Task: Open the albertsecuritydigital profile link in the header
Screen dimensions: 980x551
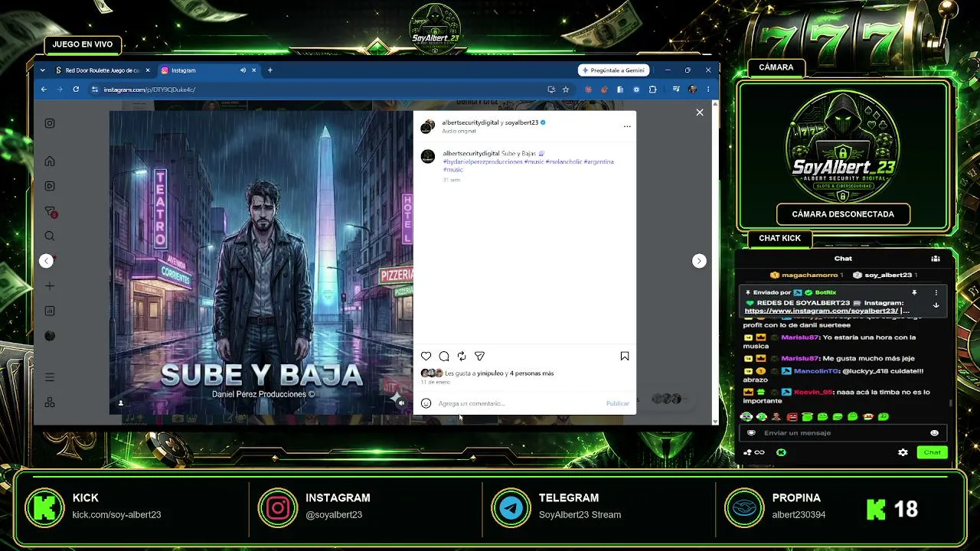Action: 470,122
